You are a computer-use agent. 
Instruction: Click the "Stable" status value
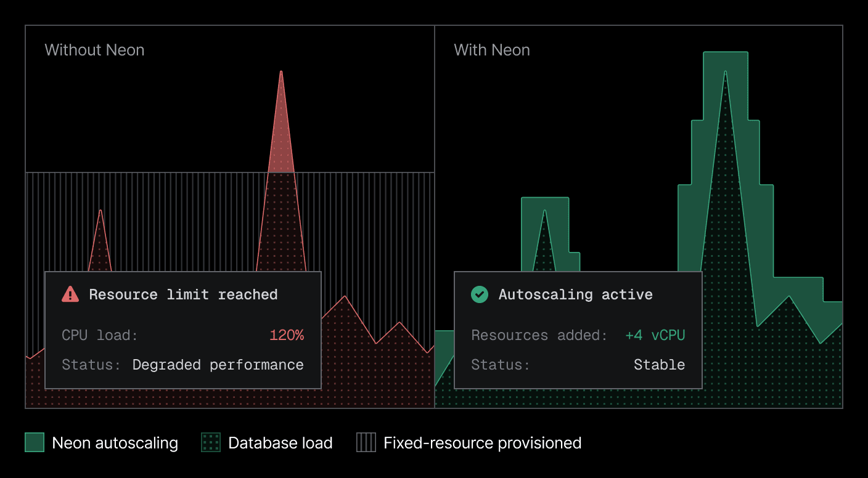(x=660, y=365)
